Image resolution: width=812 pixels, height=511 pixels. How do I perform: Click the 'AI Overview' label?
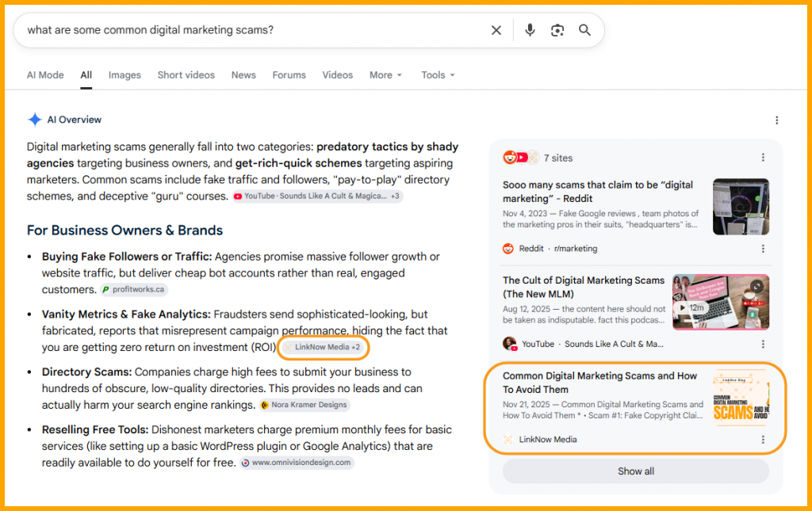74,120
